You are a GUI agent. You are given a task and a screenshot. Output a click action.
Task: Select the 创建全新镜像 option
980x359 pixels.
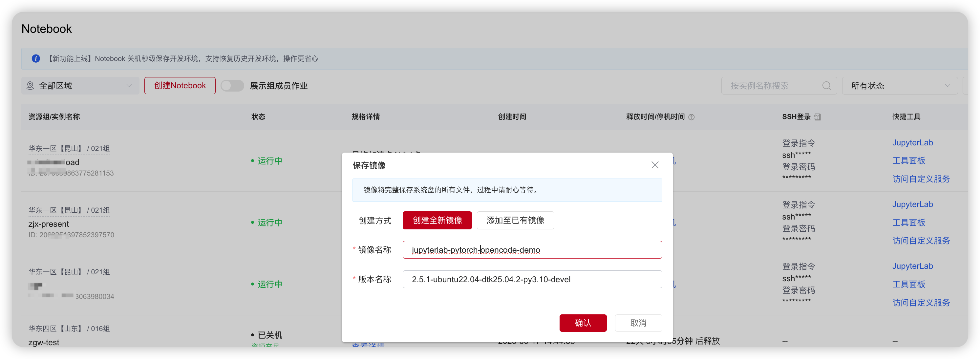(x=437, y=220)
